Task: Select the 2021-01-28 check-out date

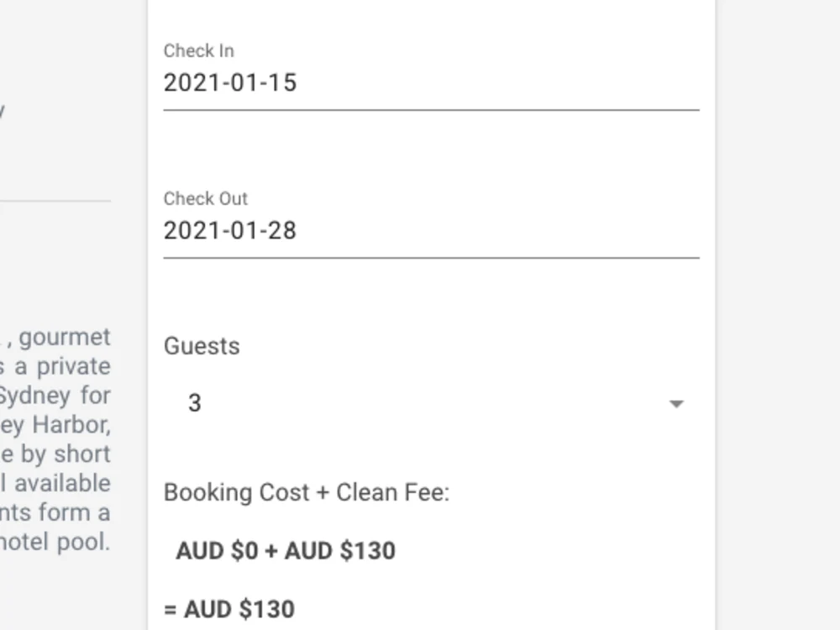Action: pyautogui.click(x=229, y=230)
